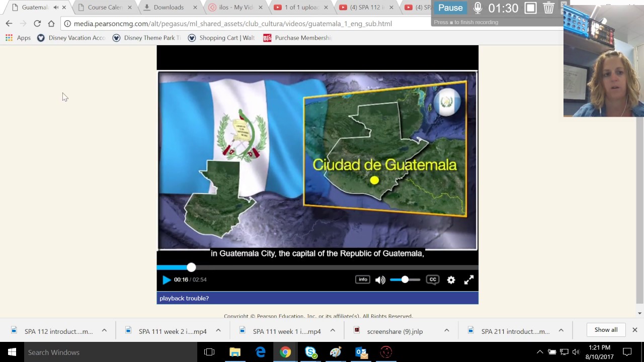The image size is (644, 362).
Task: Pause the screen recording
Action: pyautogui.click(x=450, y=8)
